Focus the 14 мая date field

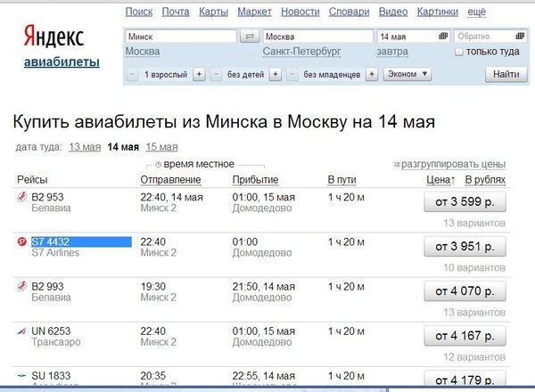[x=414, y=37]
